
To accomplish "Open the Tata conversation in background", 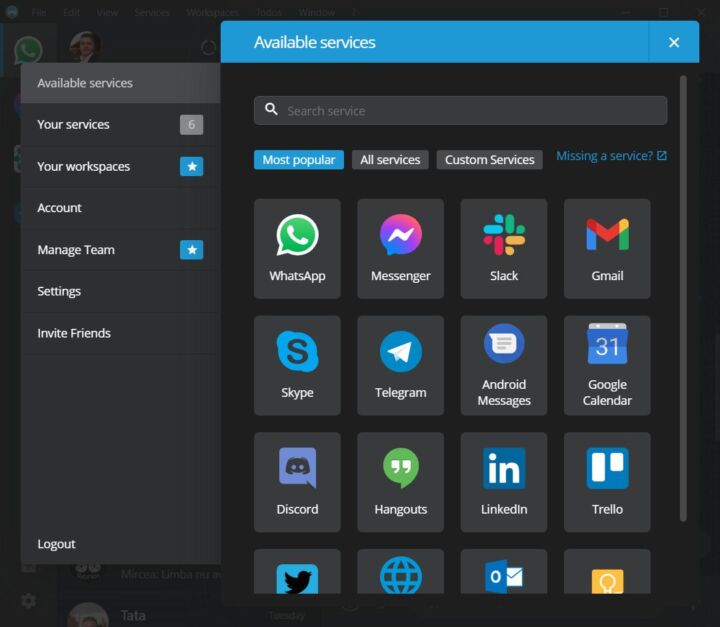I will click(133, 616).
